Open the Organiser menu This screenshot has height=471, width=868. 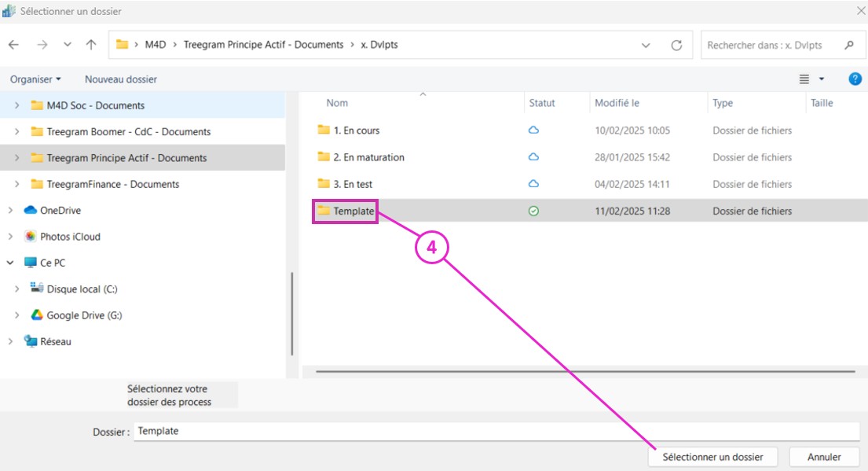pyautogui.click(x=35, y=79)
